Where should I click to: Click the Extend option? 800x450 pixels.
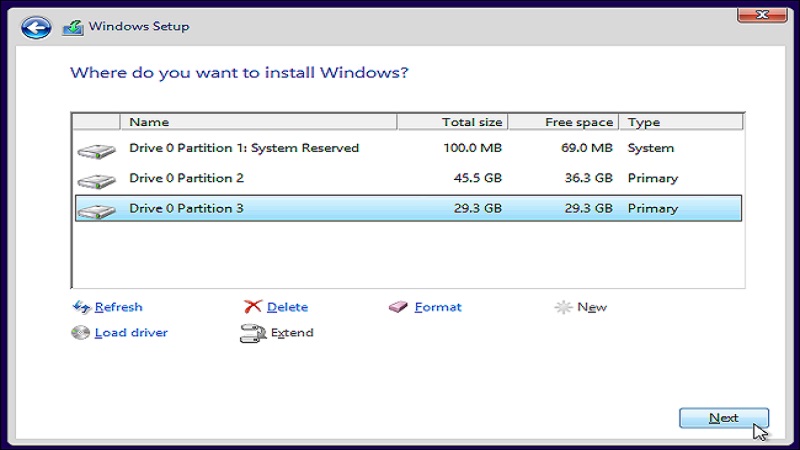click(x=292, y=333)
